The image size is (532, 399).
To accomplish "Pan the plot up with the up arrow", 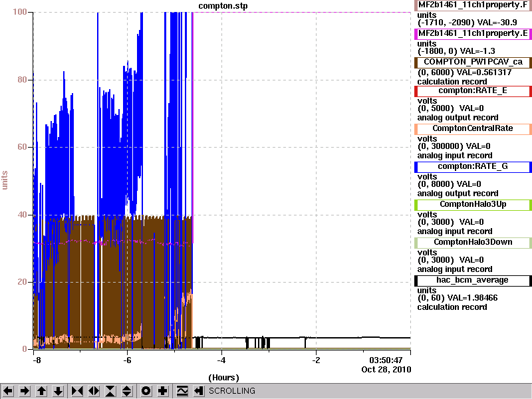I will click(41, 391).
